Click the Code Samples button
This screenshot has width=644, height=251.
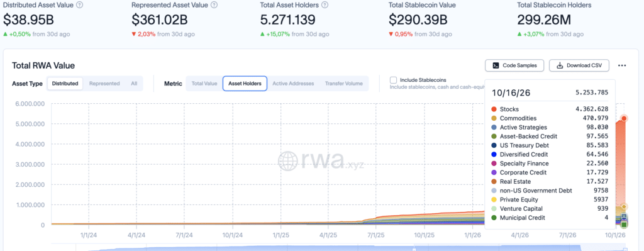(514, 65)
